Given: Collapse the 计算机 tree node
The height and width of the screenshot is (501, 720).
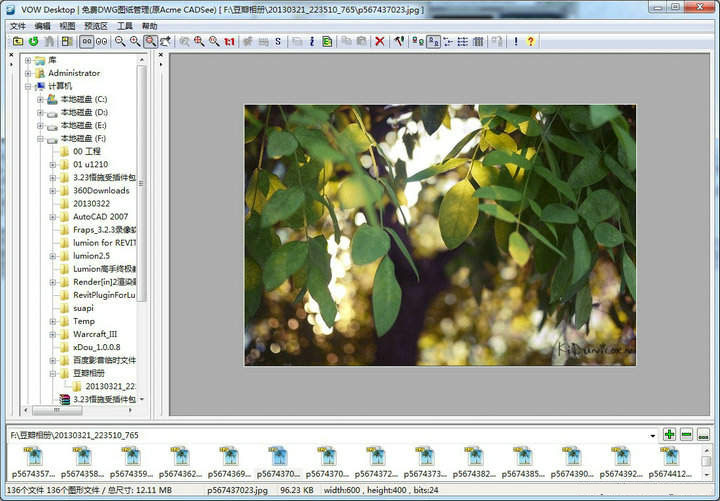Looking at the screenshot, I should tap(28, 87).
